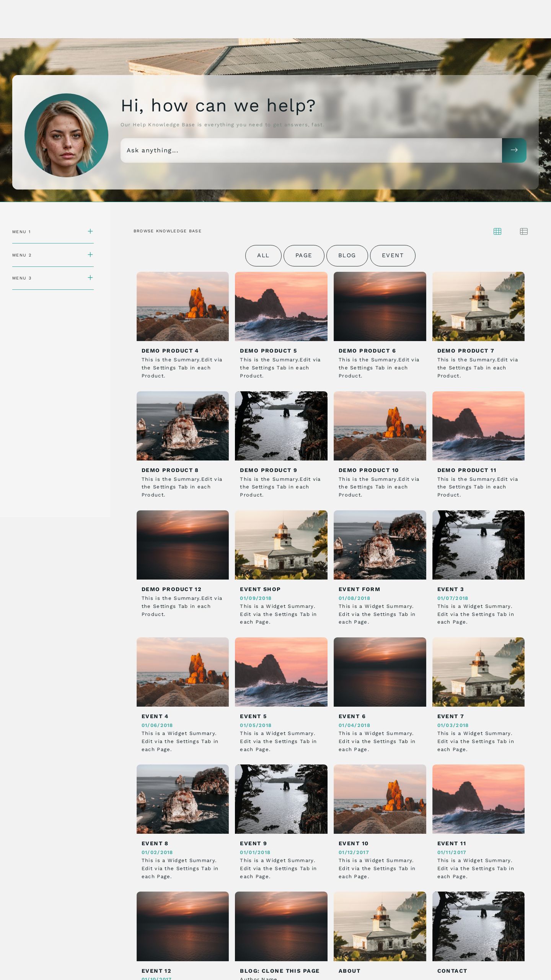
Task: Switch to list view layout
Action: tap(523, 231)
